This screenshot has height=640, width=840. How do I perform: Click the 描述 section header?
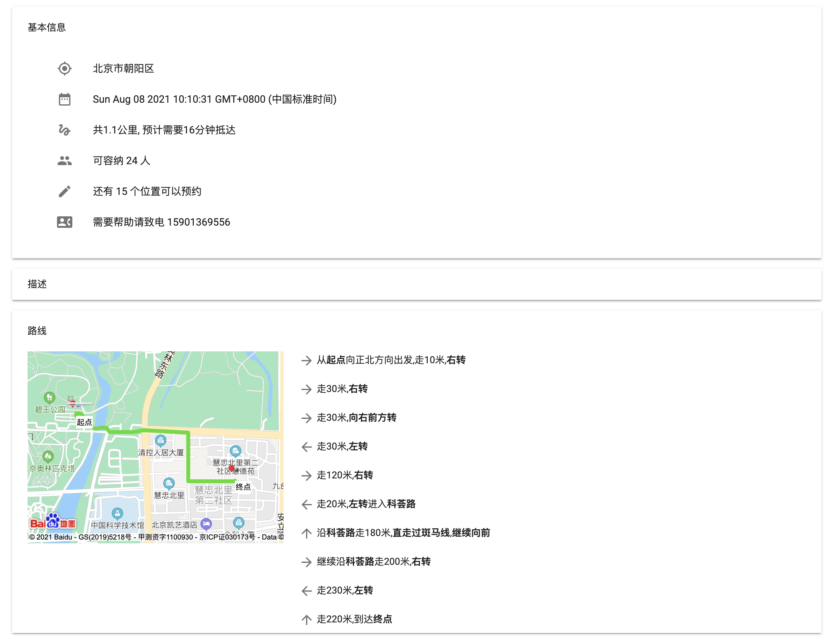37,284
